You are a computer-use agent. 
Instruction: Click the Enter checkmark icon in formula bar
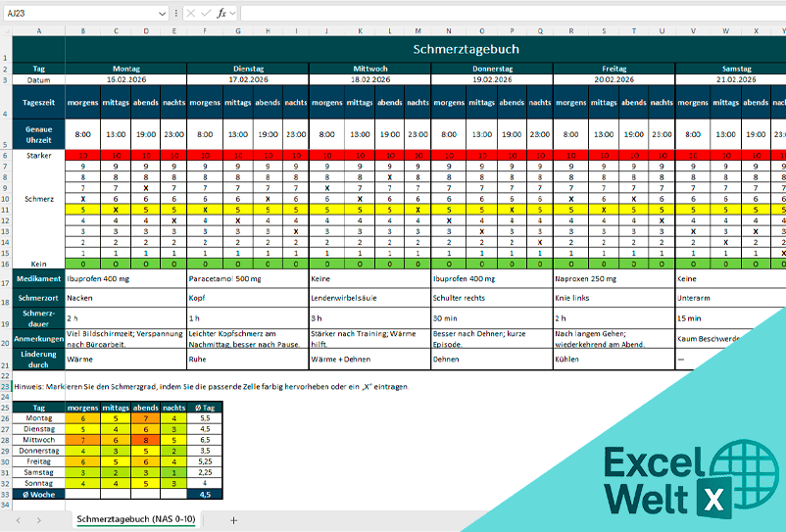205,14
